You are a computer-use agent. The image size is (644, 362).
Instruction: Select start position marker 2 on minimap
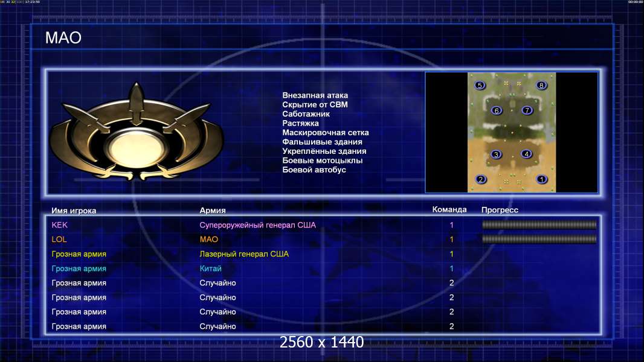480,179
